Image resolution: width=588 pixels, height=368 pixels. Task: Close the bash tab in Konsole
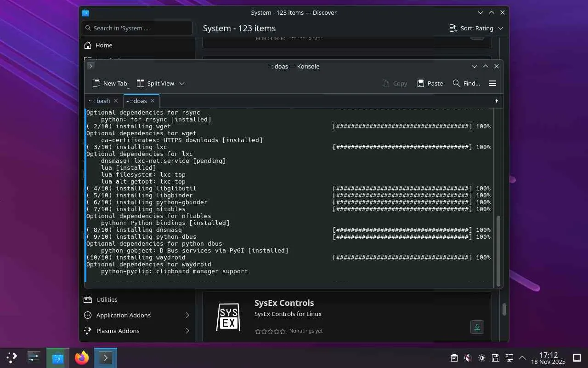(116, 101)
